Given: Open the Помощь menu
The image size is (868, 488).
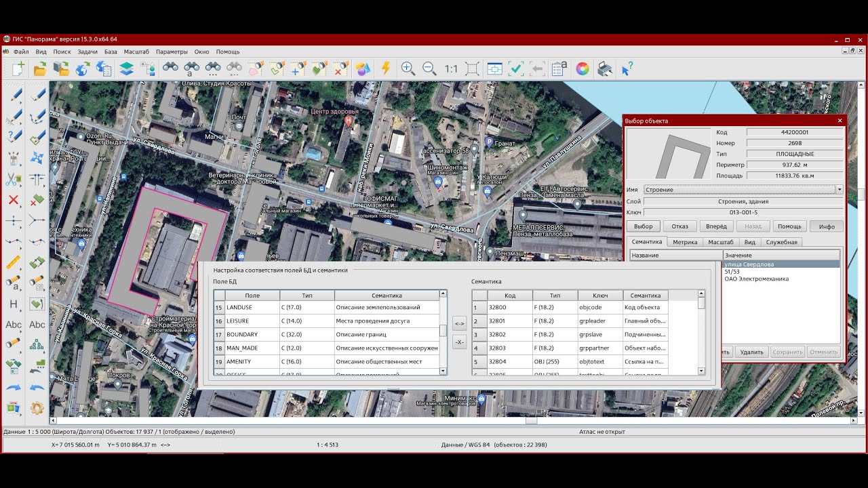Looking at the screenshot, I should pyautogui.click(x=228, y=52).
